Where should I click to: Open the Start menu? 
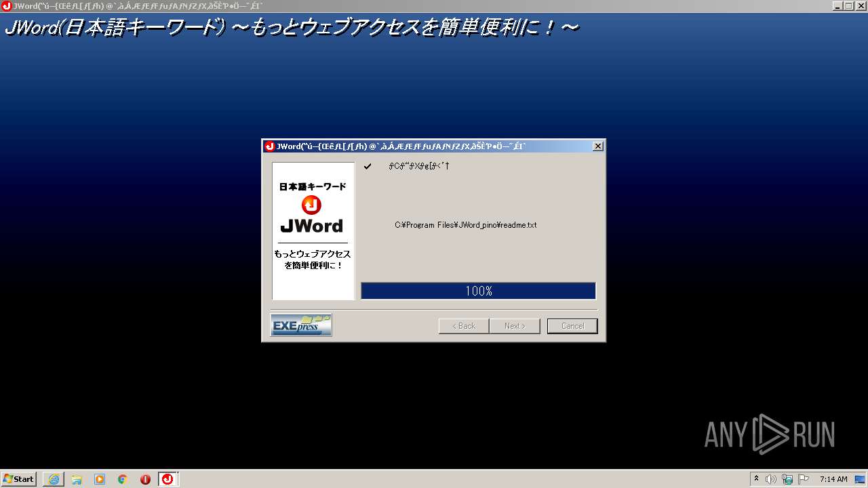pyautogui.click(x=19, y=479)
